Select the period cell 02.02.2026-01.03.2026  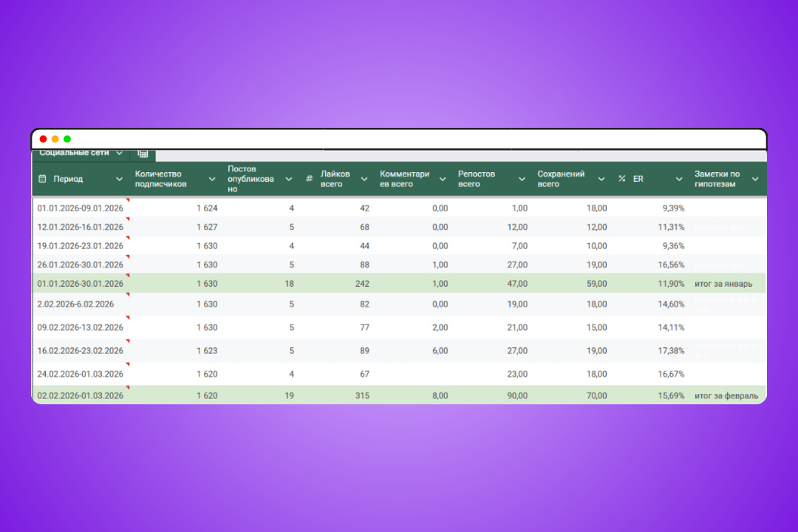81,395
